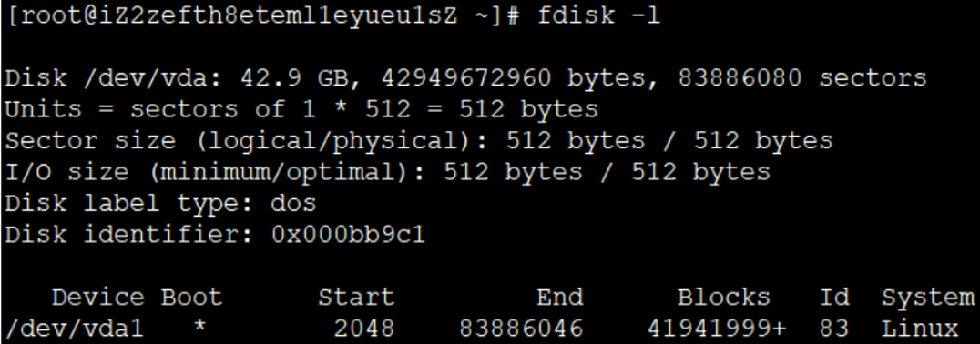Click the Disk label type dos text

[x=161, y=203]
